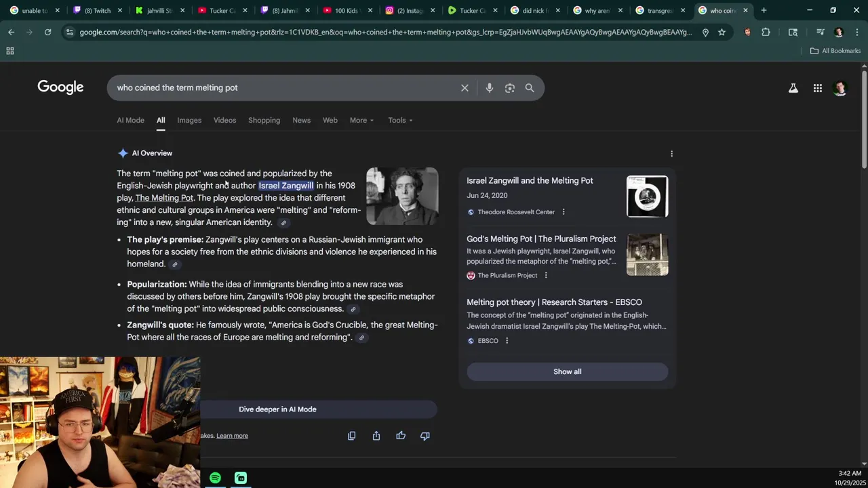Open The Melting Pot underlined link
This screenshot has width=868, height=488.
tap(164, 198)
